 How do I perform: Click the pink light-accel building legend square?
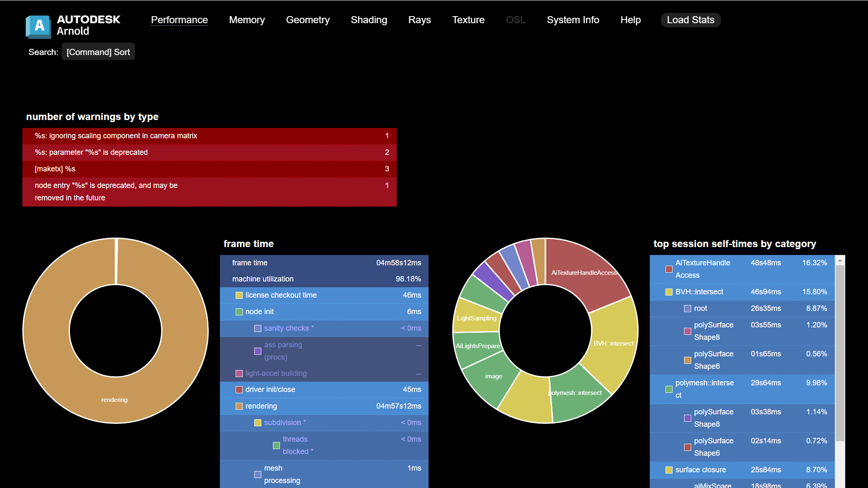(x=239, y=373)
